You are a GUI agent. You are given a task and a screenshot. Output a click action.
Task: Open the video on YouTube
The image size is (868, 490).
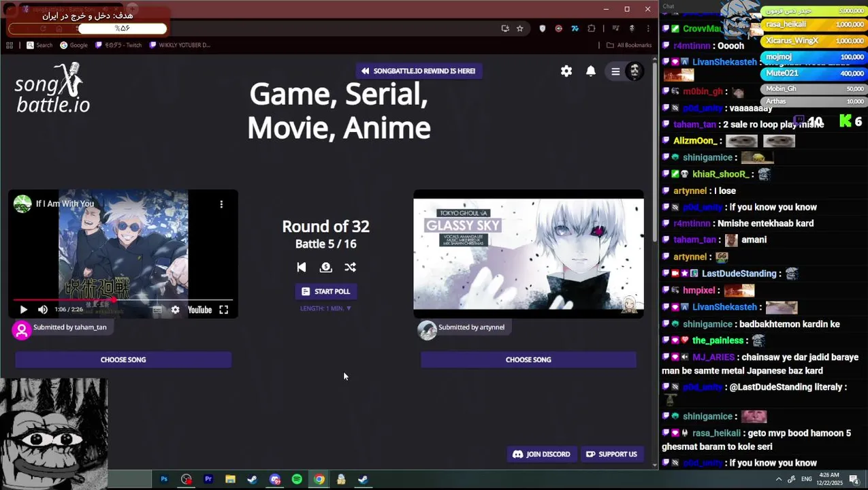click(x=199, y=310)
